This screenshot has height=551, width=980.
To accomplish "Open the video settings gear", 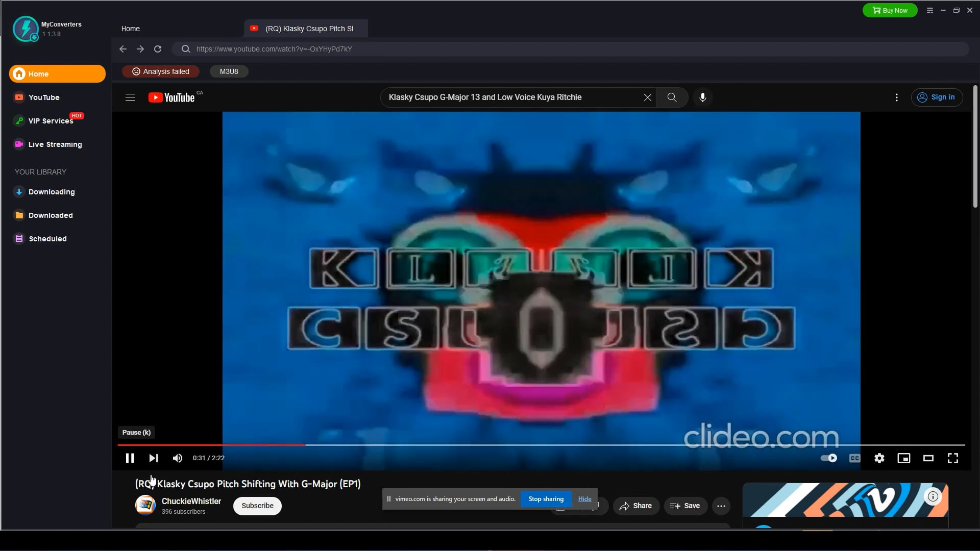I will pyautogui.click(x=879, y=458).
